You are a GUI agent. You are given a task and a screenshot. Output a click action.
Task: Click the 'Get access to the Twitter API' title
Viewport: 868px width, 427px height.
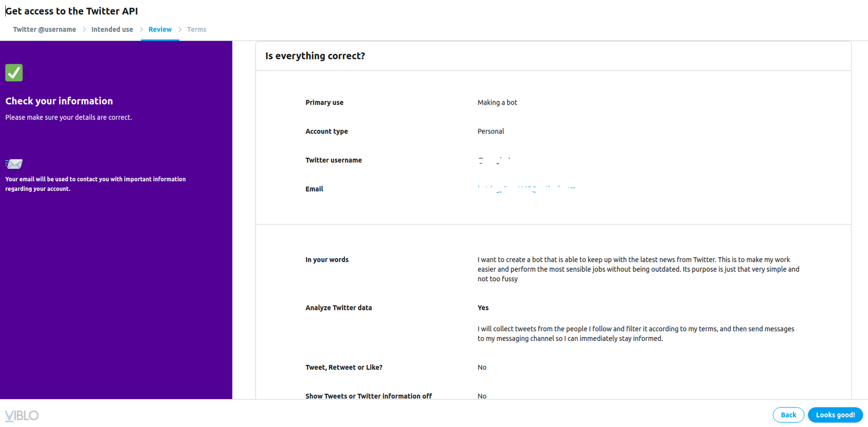[x=72, y=11]
